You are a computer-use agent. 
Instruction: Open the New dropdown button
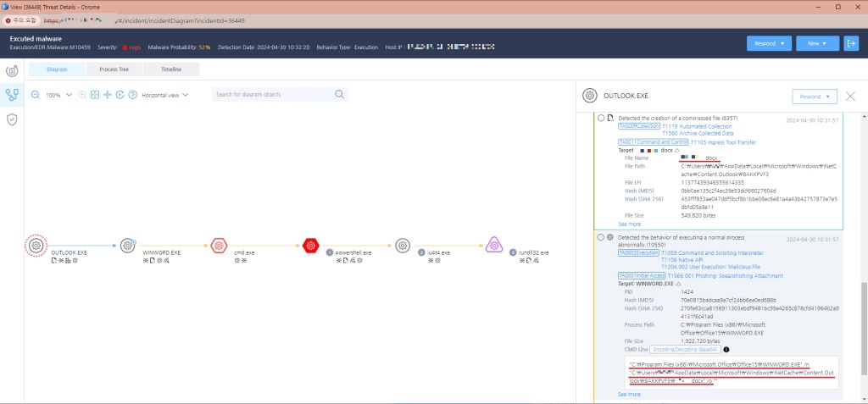(x=817, y=44)
